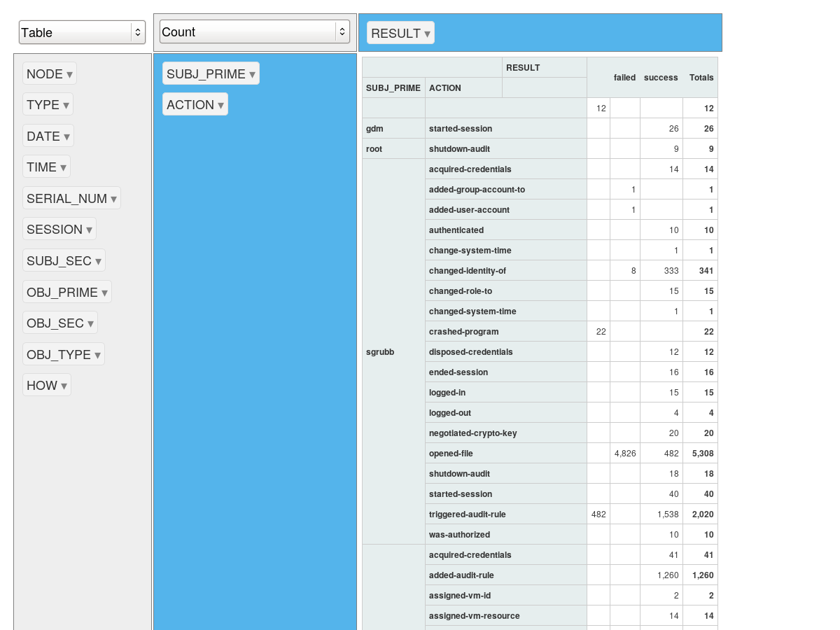The width and height of the screenshot is (840, 630).
Task: Click the stepper on the Count selector
Action: 342,31
